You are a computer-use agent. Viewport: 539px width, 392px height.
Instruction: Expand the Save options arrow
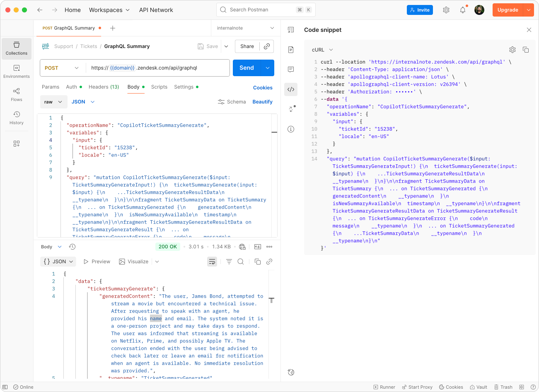[x=226, y=46]
